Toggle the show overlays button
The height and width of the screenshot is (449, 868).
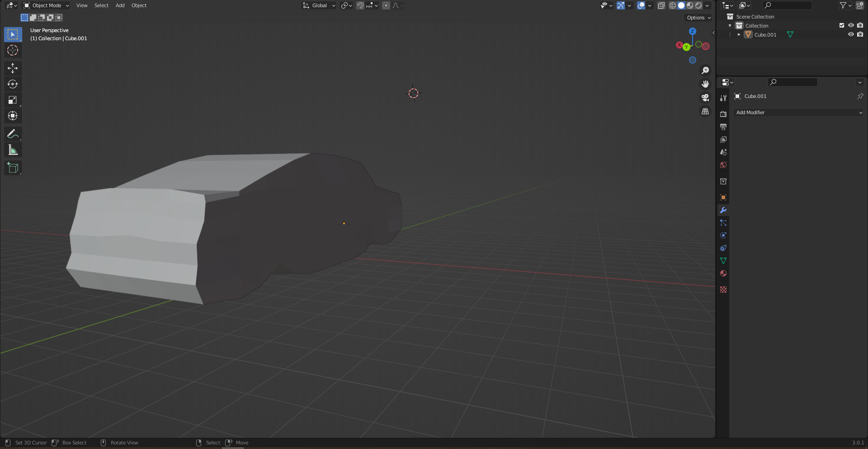click(x=641, y=5)
